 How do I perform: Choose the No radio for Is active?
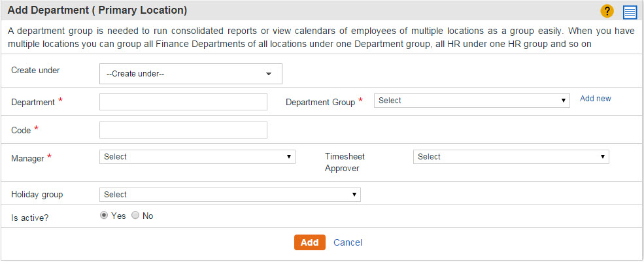135,216
